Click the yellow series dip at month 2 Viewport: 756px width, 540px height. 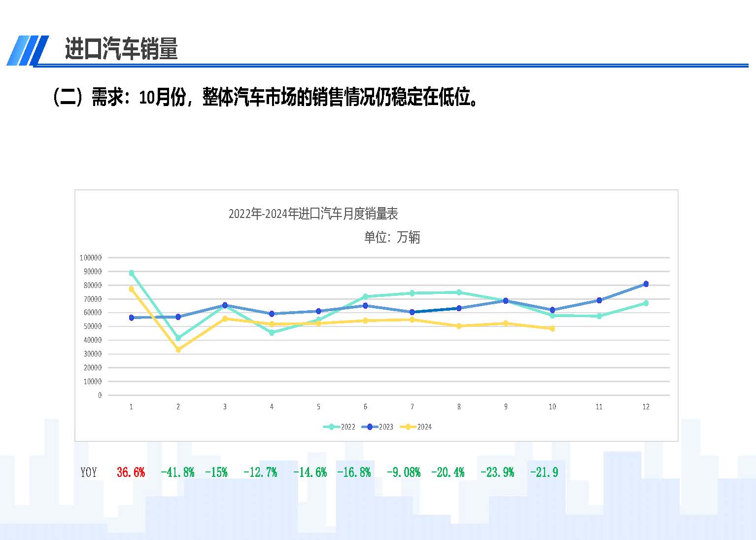tap(177, 350)
